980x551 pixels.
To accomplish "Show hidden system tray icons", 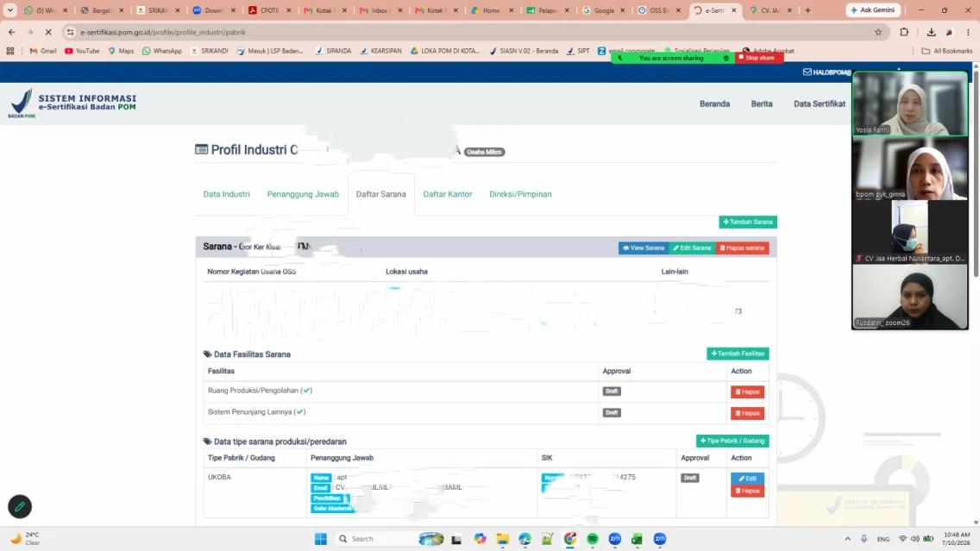I will pos(847,539).
